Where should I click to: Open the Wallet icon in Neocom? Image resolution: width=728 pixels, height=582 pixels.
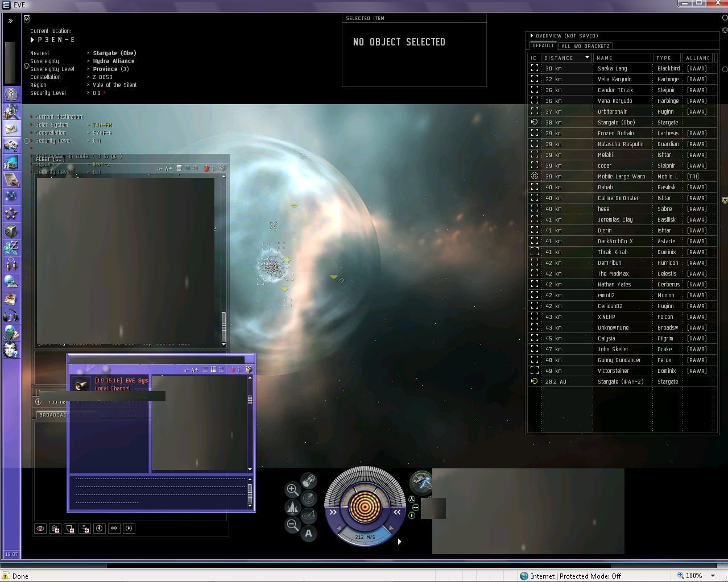(11, 248)
